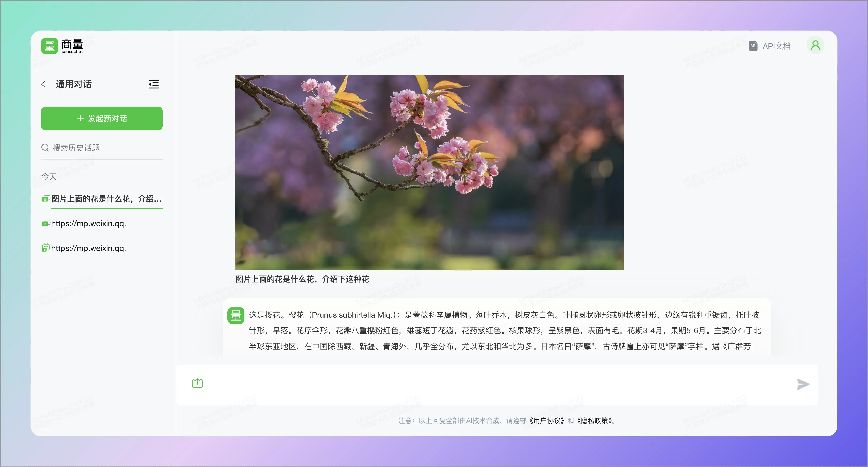Open the second https://mp.weixin.qq. conversation
This screenshot has width=868, height=467.
click(x=89, y=248)
